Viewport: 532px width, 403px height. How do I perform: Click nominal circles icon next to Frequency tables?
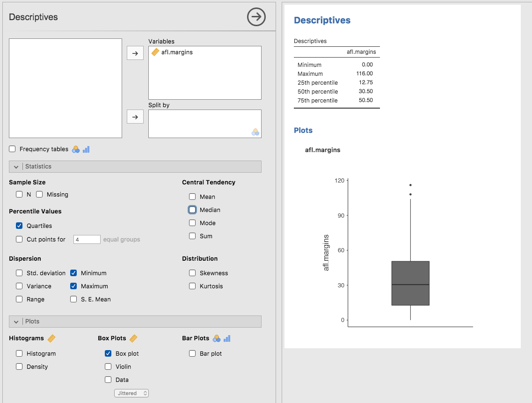[76, 149]
